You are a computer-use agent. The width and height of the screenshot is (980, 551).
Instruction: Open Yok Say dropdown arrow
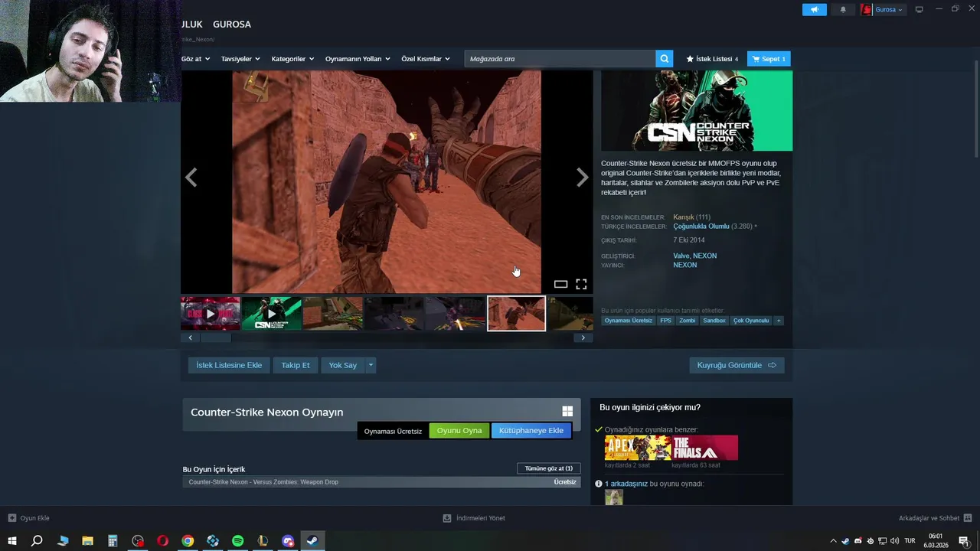coord(371,365)
